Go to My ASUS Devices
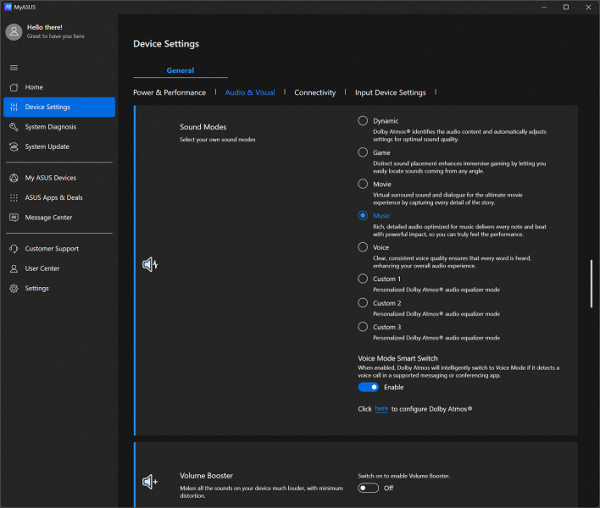This screenshot has width=600, height=508. coord(50,178)
